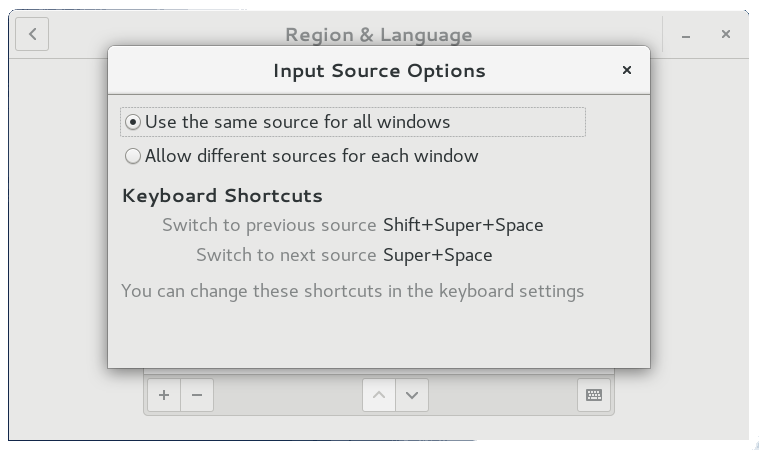Move input source up with up chevron
759x450 pixels.
[378, 395]
